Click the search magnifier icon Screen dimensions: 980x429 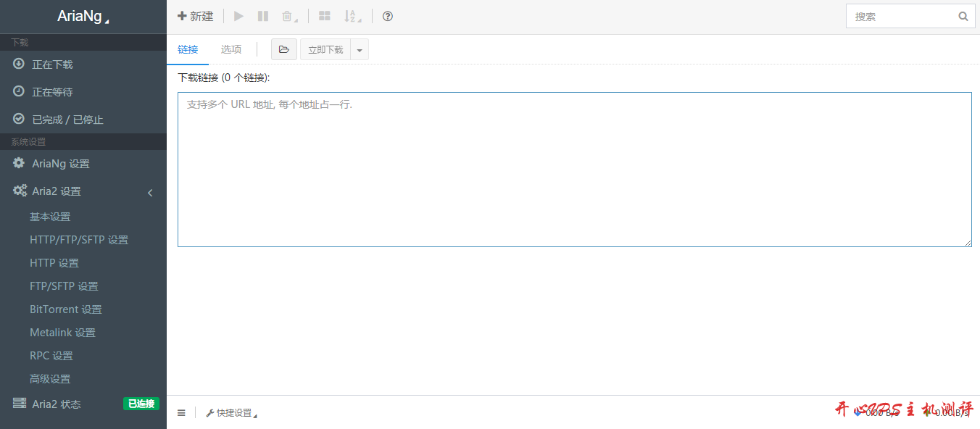point(963,16)
